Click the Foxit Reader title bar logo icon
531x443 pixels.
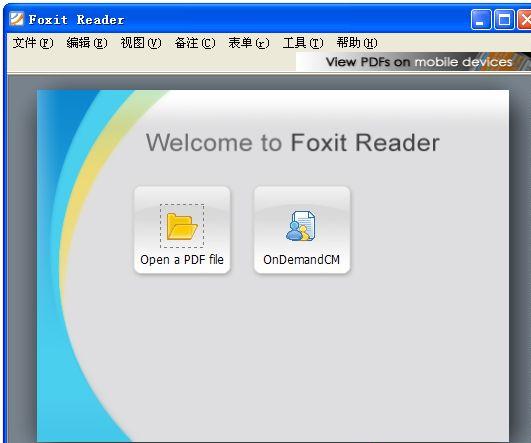coord(17,19)
